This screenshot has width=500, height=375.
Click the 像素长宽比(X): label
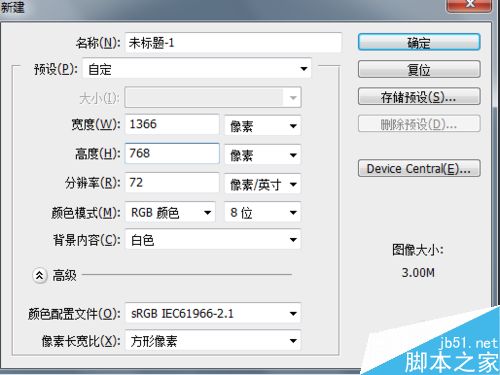(x=81, y=341)
